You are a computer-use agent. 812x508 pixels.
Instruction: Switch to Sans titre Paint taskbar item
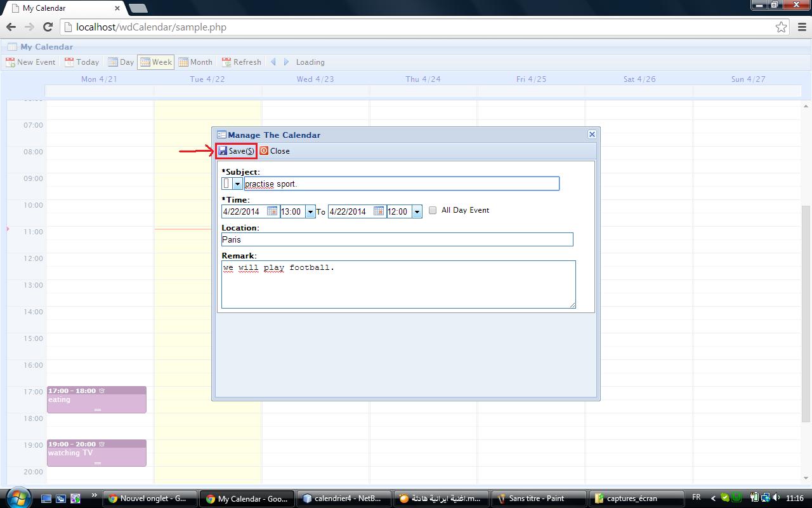(539, 498)
